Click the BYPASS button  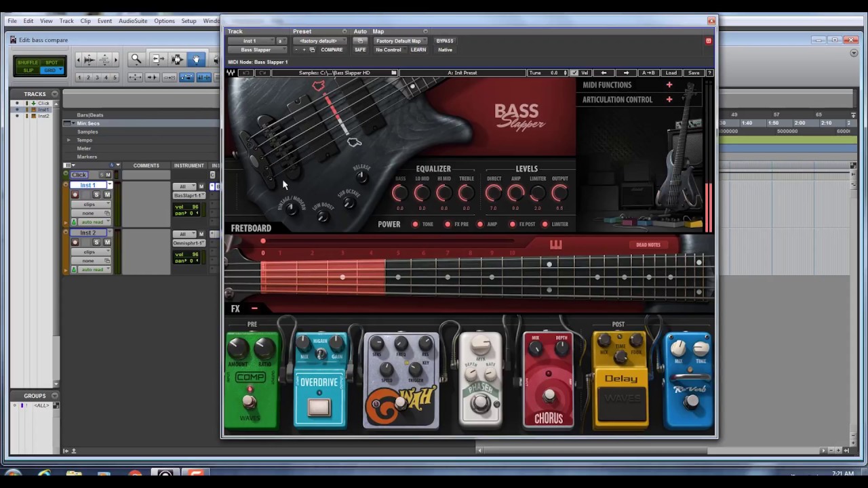(x=445, y=41)
